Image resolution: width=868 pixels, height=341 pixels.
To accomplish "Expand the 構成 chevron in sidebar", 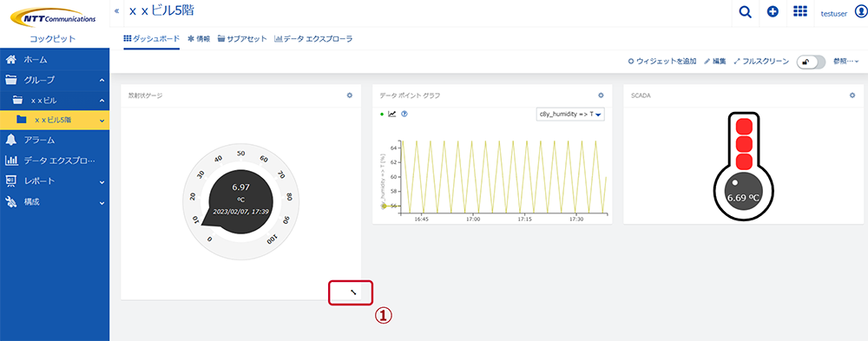I will tap(102, 203).
